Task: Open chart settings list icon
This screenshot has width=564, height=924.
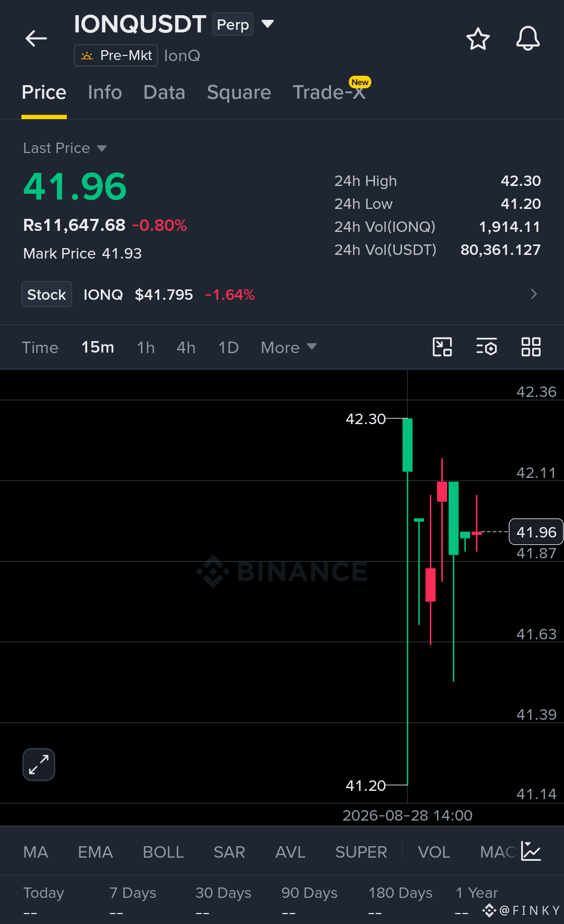Action: tap(486, 347)
